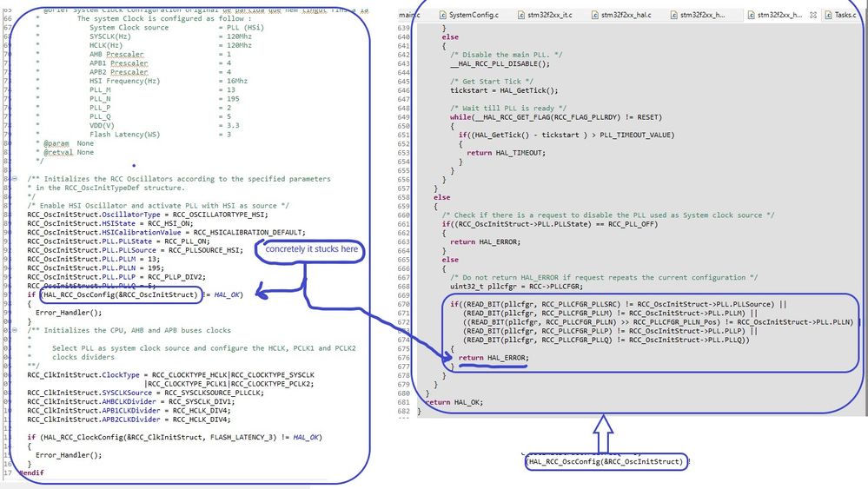The height and width of the screenshot is (489, 868).
Task: Click the 'RCC_OscInitStruct.HSIState = RCC_HSI_ON;' line
Action: pyautogui.click(x=109, y=223)
